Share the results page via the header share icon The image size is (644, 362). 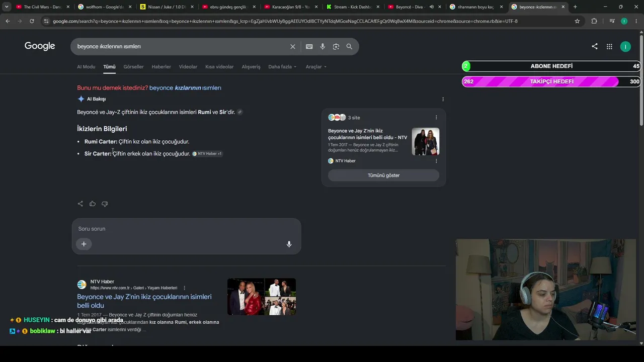pyautogui.click(x=595, y=46)
